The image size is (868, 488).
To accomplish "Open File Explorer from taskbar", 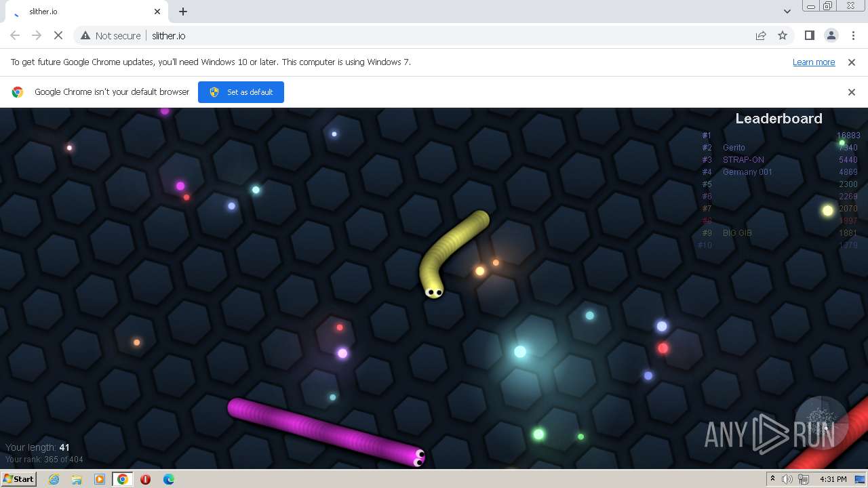I will click(x=77, y=479).
